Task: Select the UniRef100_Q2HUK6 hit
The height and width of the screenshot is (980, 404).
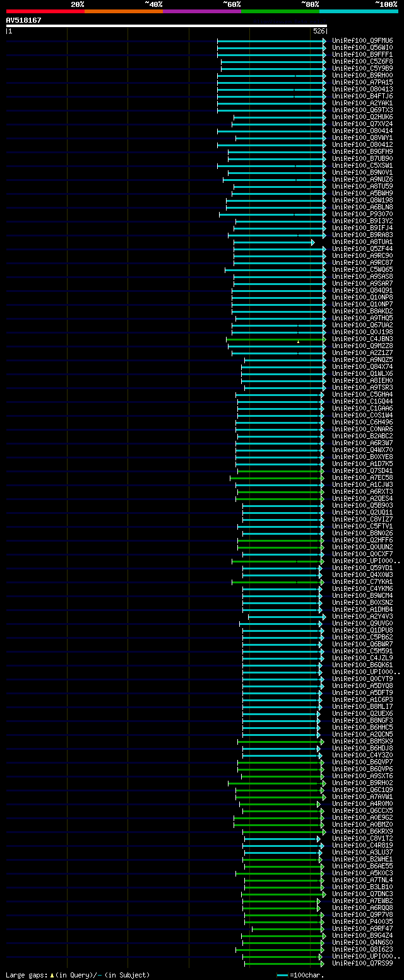Action: tap(362, 117)
